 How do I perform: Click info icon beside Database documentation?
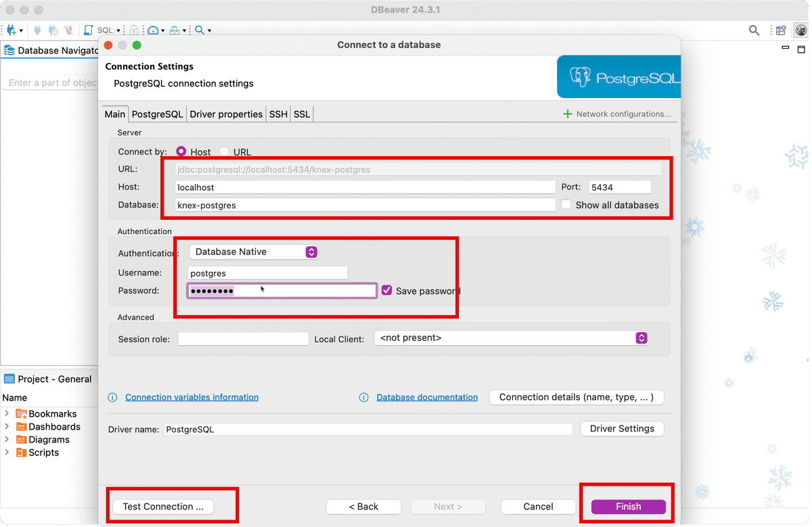(364, 397)
